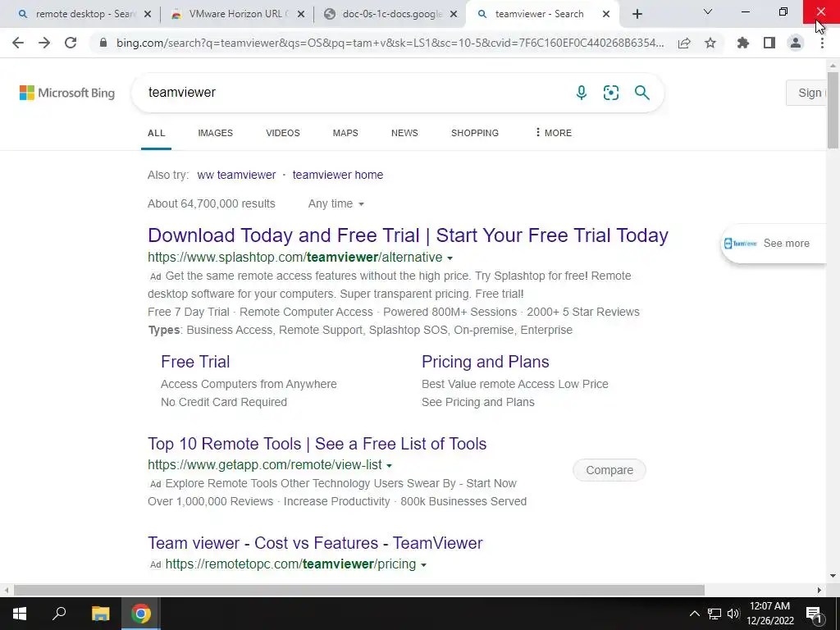Open File Explorer from the taskbar
Screen dimensions: 840x630
(100, 614)
